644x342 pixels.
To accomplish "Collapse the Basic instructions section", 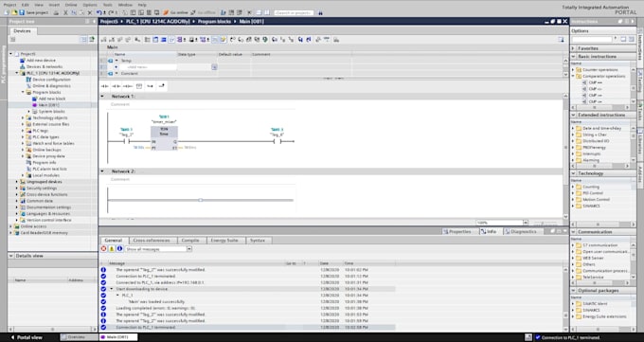I will pos(573,56).
